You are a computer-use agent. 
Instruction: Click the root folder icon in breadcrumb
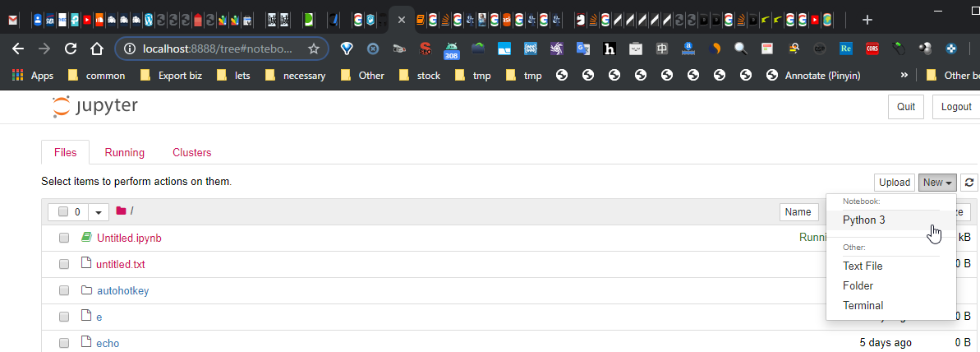point(122,211)
